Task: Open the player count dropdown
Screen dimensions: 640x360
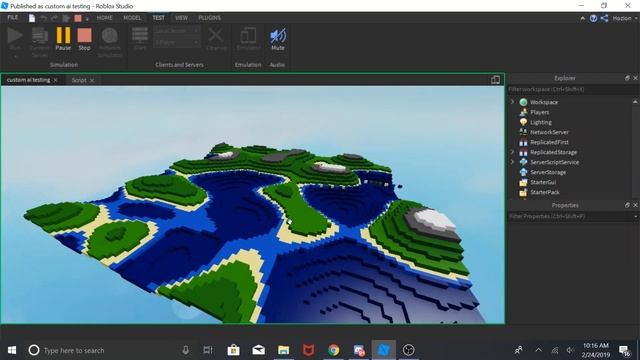Action: (177, 42)
